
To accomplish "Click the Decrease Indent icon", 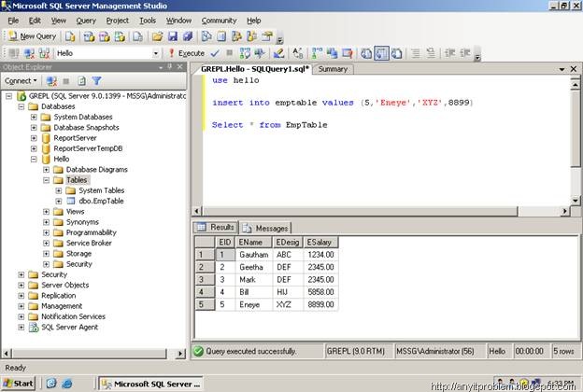I will click(450, 53).
